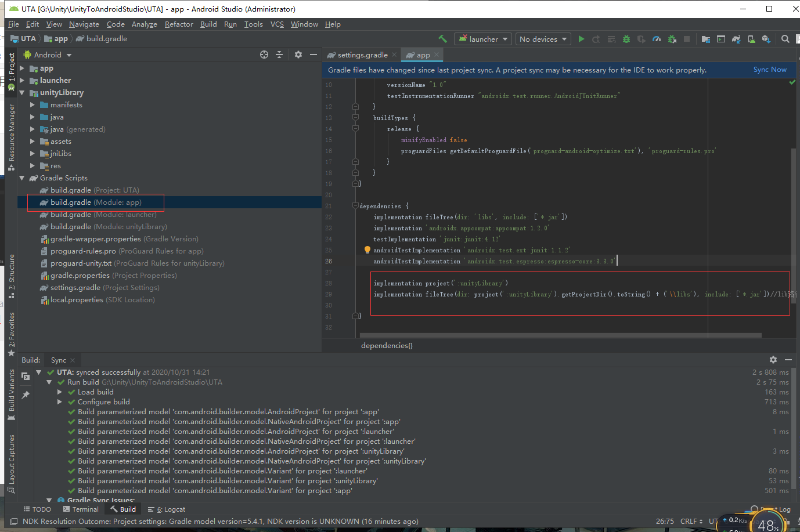Click the Pin Tab icon in Build panel
This screenshot has height=532, width=800.
[x=26, y=395]
